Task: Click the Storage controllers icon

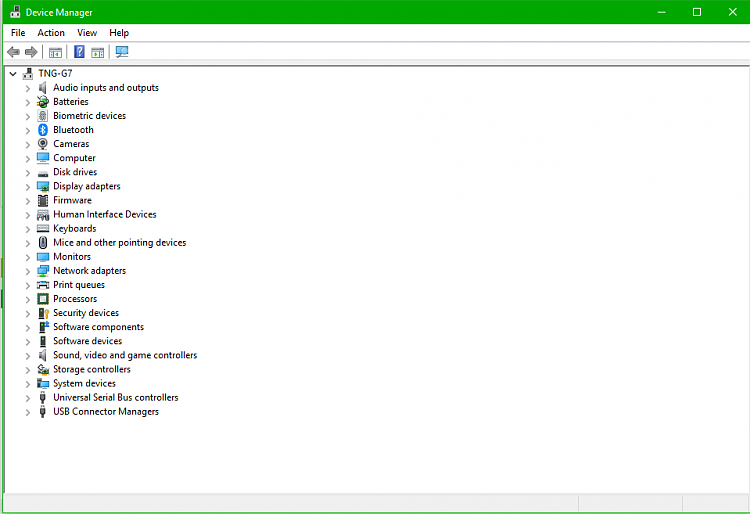Action: [x=43, y=369]
